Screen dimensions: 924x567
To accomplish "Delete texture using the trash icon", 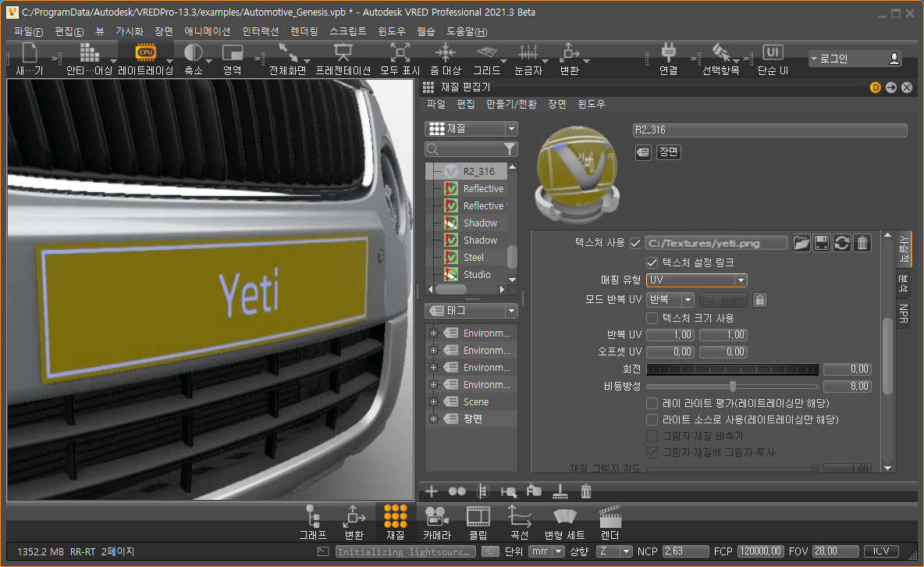I will point(862,243).
